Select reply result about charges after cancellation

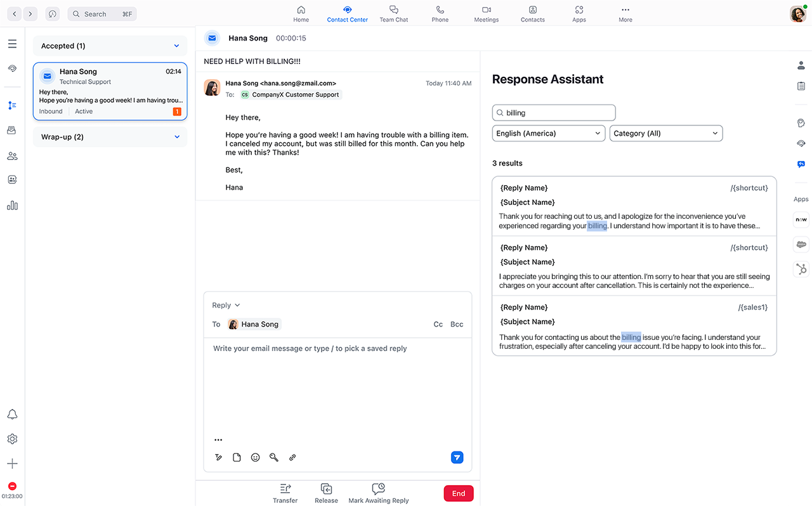(x=634, y=266)
